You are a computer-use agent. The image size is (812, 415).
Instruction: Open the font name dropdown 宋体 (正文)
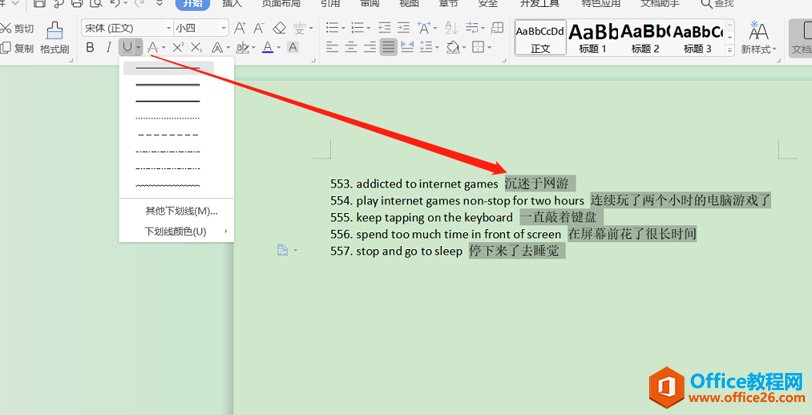pyautogui.click(x=169, y=28)
